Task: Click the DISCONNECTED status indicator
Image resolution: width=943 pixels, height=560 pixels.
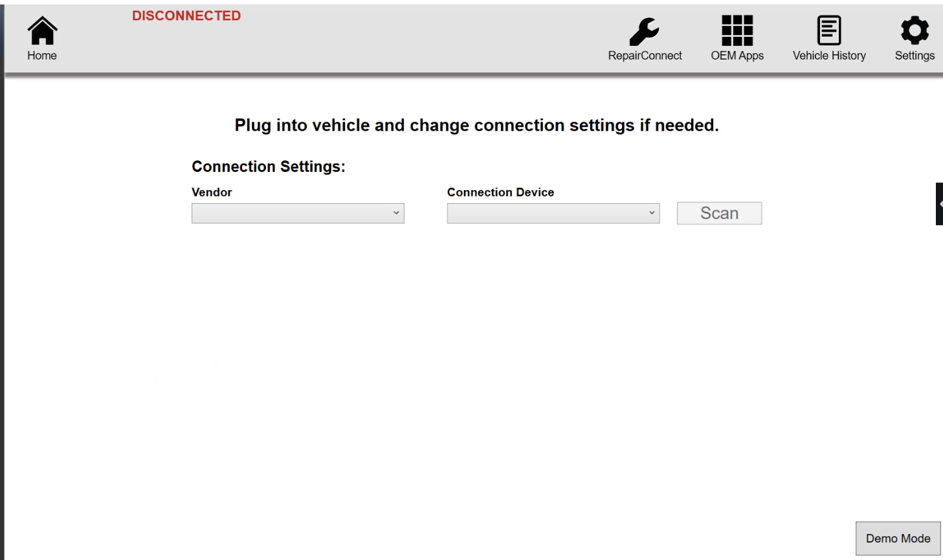Action: coord(186,16)
